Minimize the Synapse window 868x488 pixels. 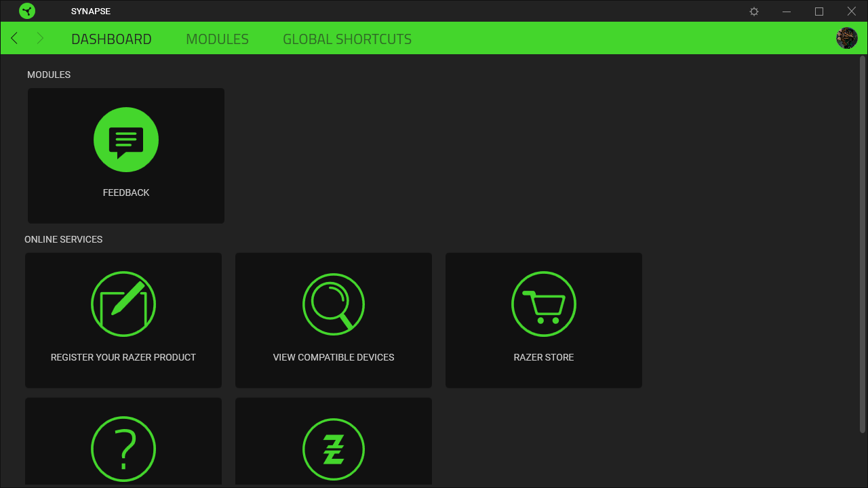point(787,12)
